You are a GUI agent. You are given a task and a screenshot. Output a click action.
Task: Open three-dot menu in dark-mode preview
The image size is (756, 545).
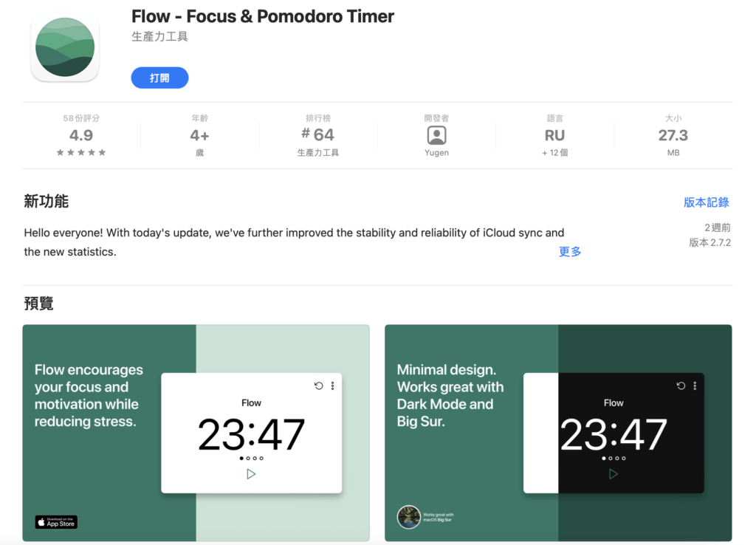695,385
